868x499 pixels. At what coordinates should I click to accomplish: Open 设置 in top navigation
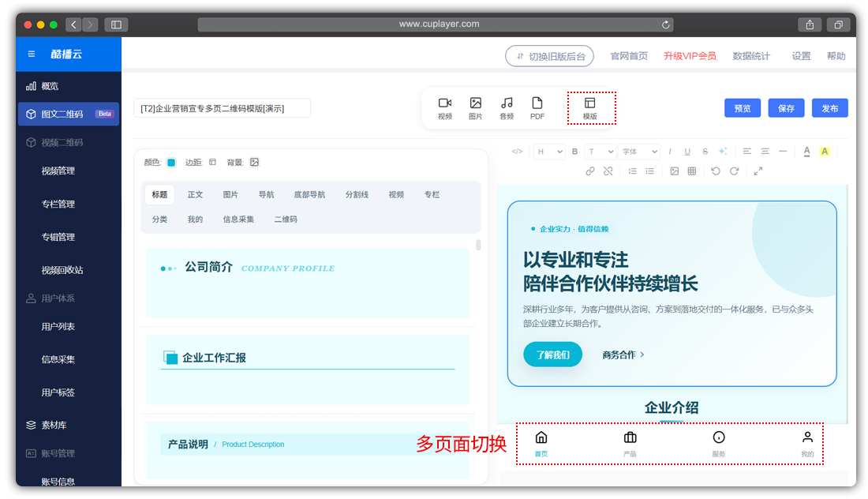pos(801,56)
